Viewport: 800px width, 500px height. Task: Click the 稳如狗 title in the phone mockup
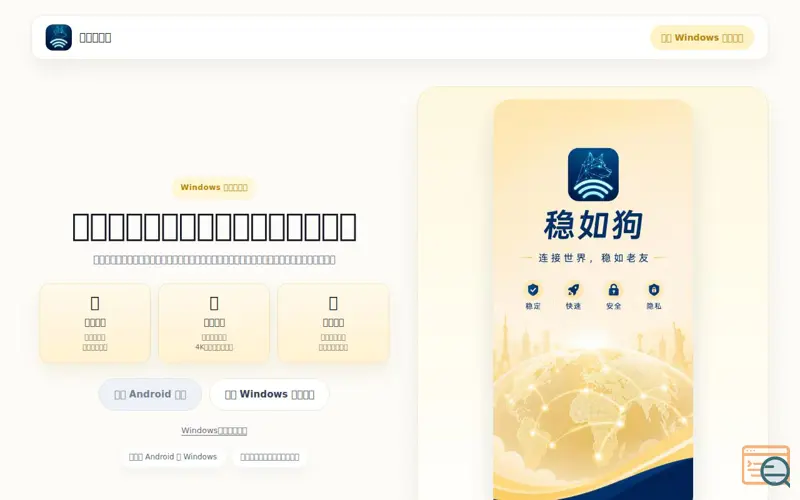[x=593, y=225]
